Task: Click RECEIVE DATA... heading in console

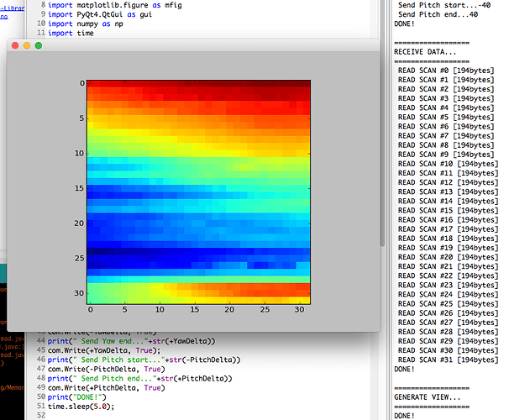Action: [x=427, y=52]
